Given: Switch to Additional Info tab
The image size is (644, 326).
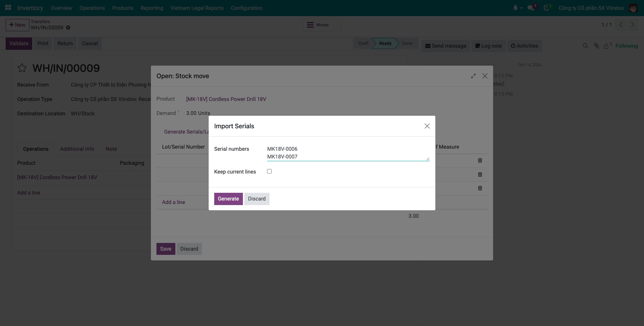Looking at the screenshot, I should pyautogui.click(x=77, y=149).
